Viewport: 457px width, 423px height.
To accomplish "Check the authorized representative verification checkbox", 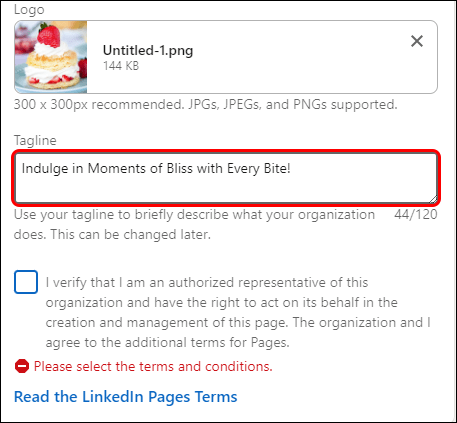I will coord(26,282).
